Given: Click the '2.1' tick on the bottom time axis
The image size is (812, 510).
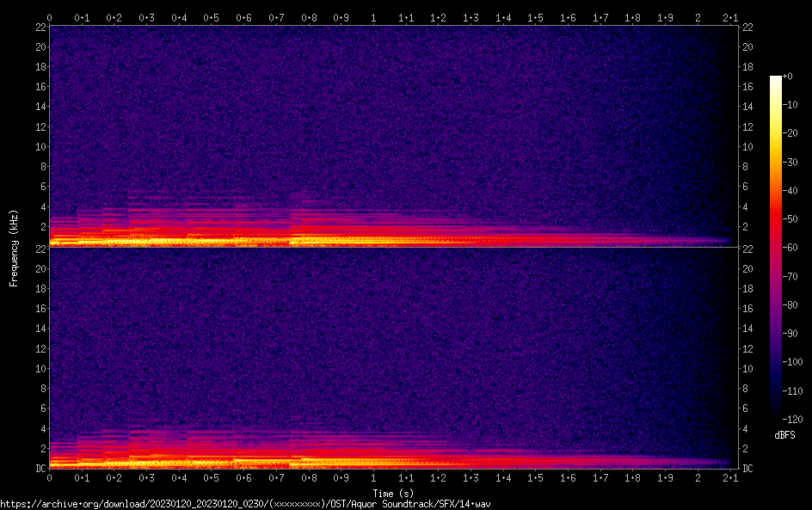Looking at the screenshot, I should point(729,478).
